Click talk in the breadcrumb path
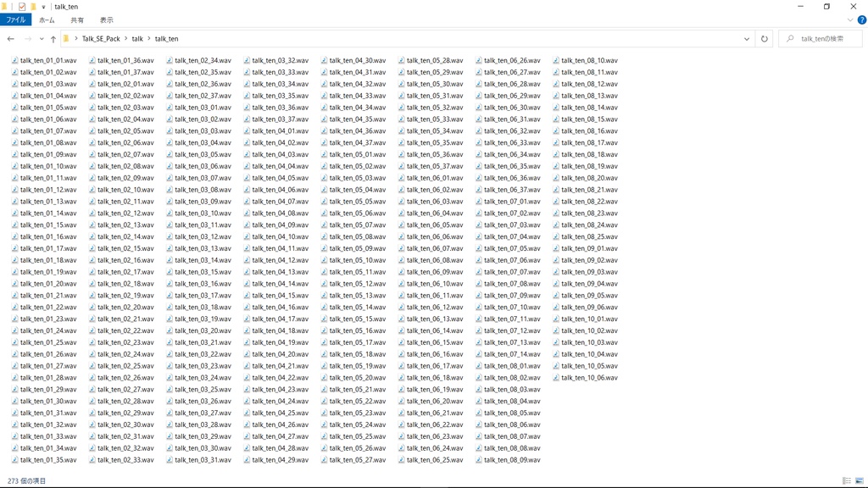Viewport: 868px width, 488px height. (x=137, y=39)
